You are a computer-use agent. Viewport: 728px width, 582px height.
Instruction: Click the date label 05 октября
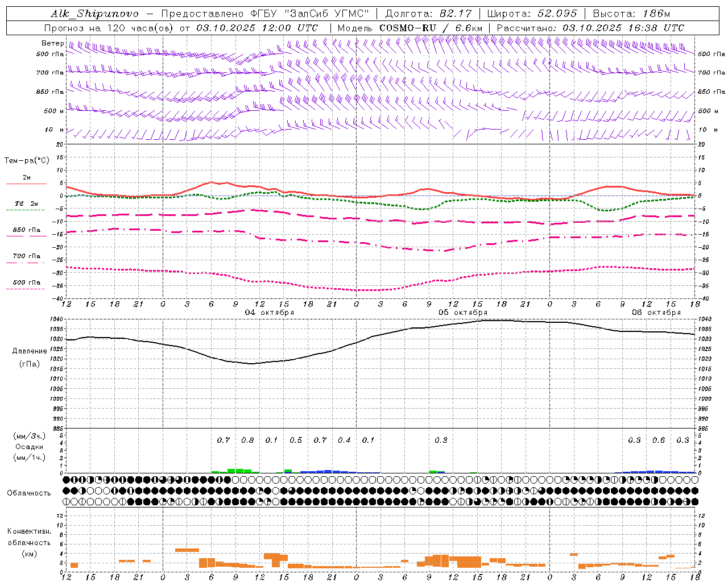[463, 313]
